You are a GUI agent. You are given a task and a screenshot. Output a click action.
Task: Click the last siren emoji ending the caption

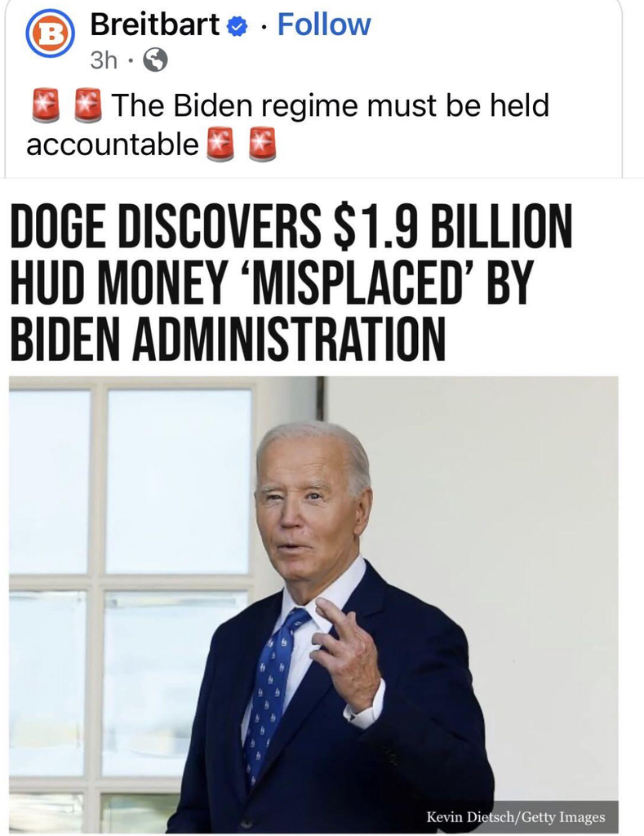point(262,144)
